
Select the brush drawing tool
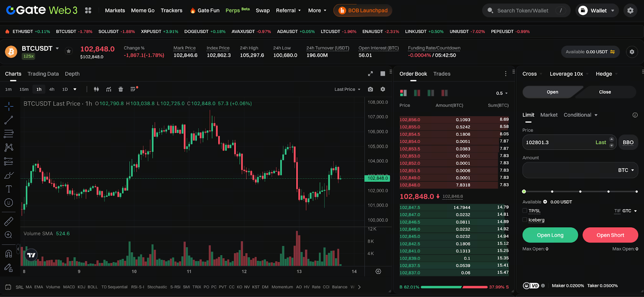[9, 175]
